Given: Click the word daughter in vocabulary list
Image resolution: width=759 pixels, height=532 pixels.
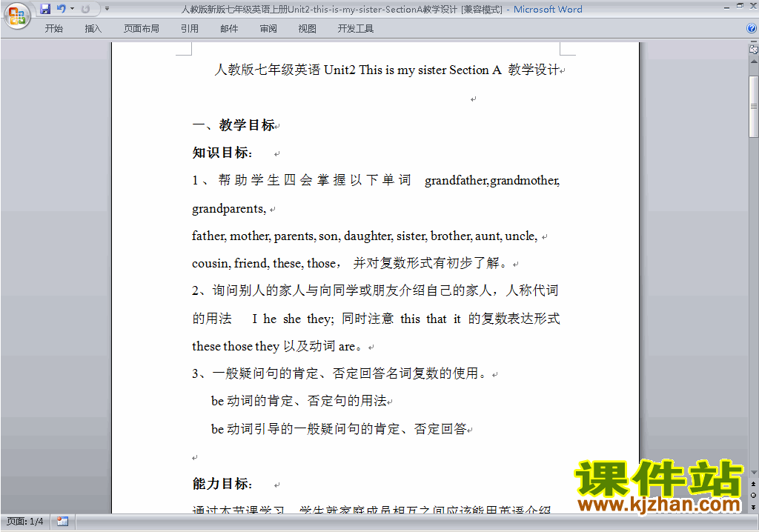Looking at the screenshot, I should pos(368,236).
